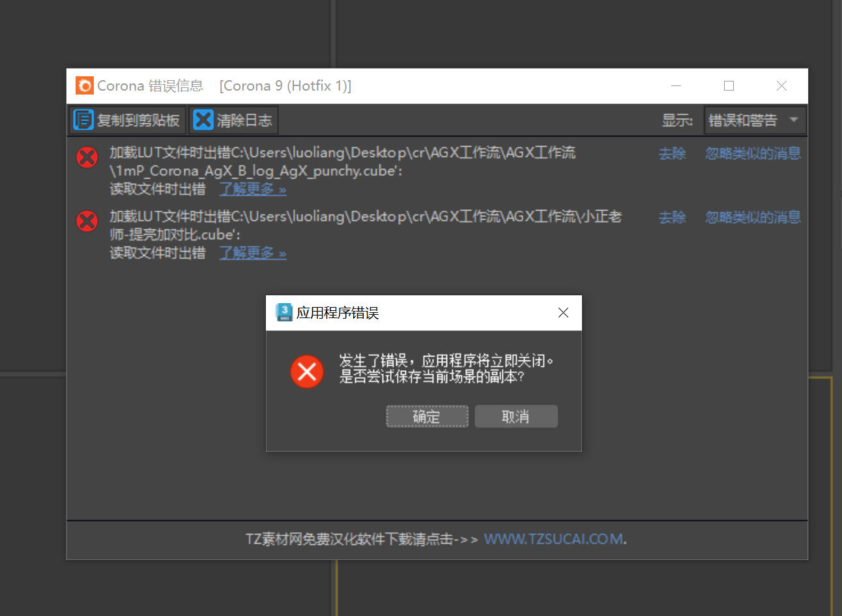
Task: Click the 取消 button in error dialog
Action: tap(515, 417)
